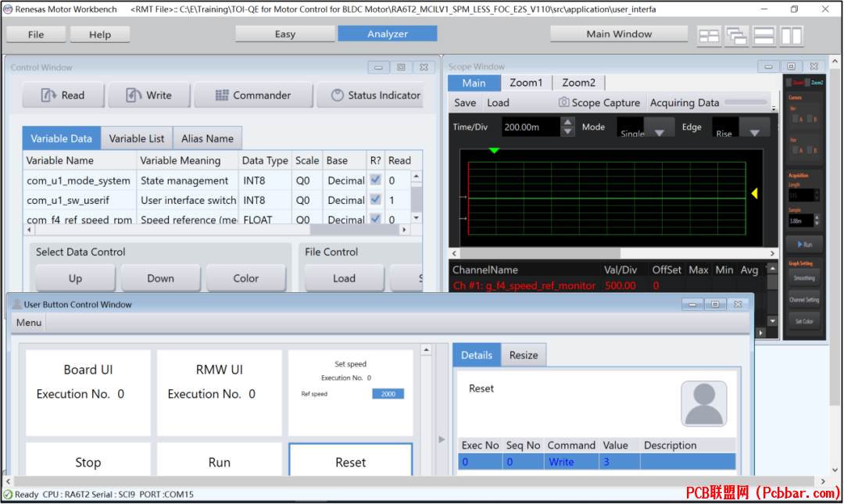Select the Analyzer mode tab
Screen dimensions: 844x504
click(388, 34)
